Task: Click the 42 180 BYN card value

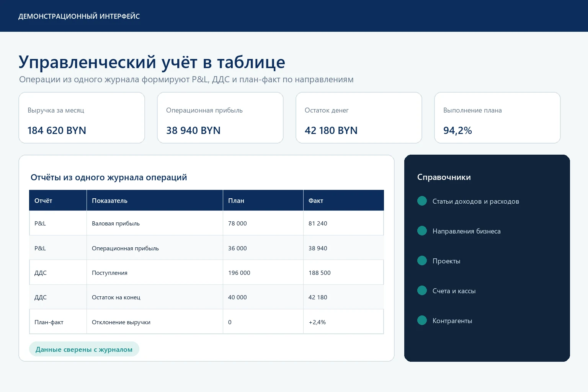Action: click(x=331, y=131)
